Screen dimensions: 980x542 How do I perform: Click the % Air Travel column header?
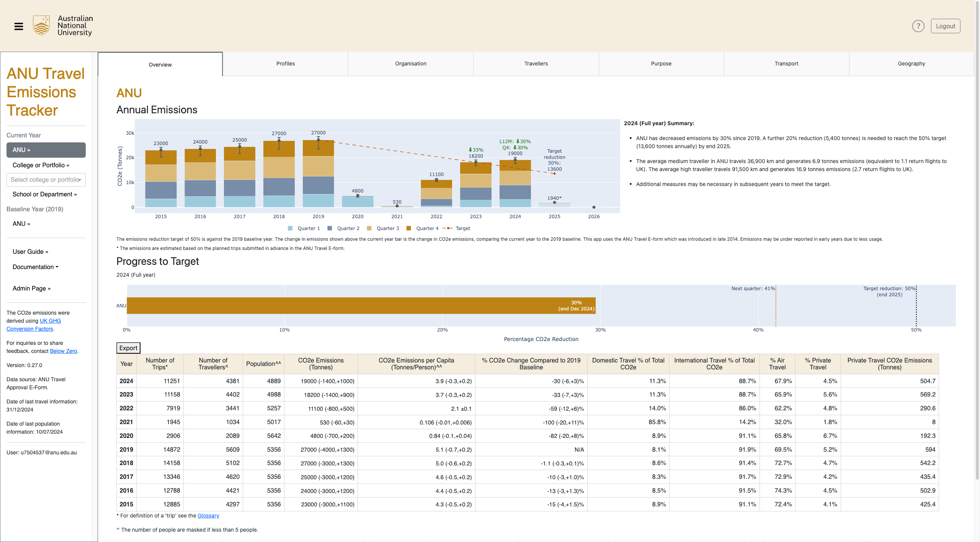(777, 364)
